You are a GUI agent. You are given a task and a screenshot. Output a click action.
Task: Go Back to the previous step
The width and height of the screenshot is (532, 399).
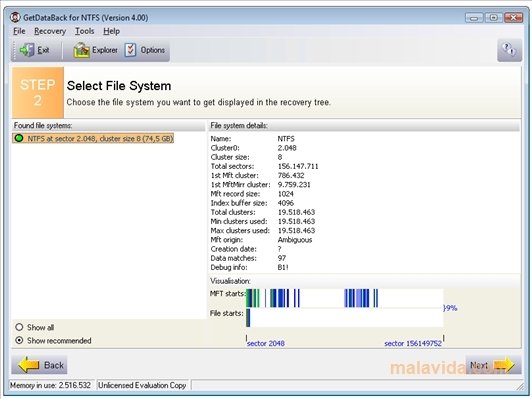(x=39, y=365)
